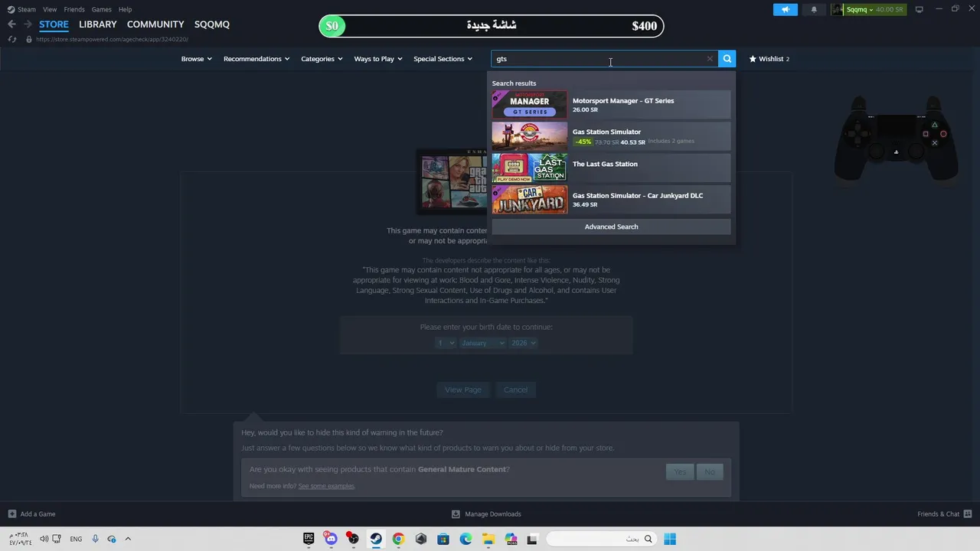Click the Steam taskbar icon
Image resolution: width=980 pixels, height=551 pixels.
click(376, 539)
